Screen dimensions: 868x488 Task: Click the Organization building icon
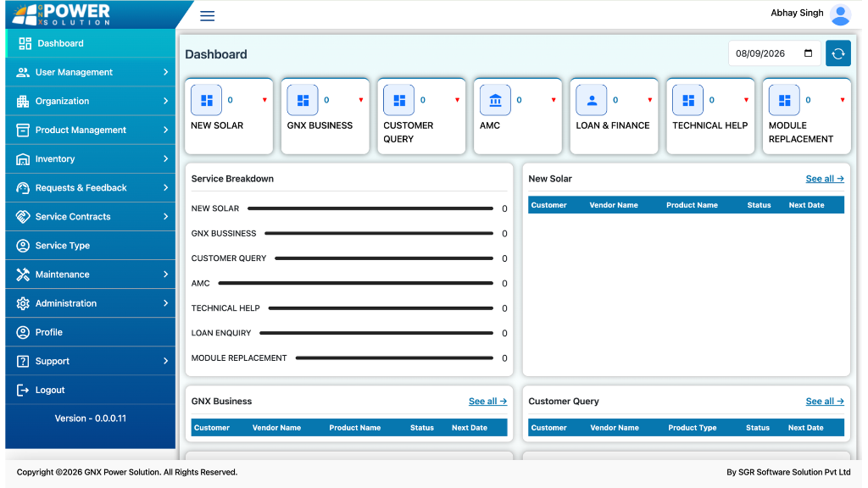(23, 102)
